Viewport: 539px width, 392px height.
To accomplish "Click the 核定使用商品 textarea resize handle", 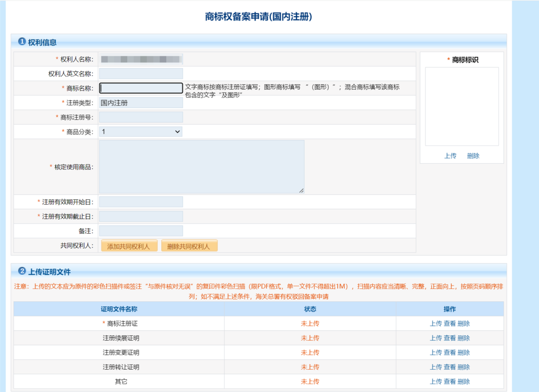I will coord(302,191).
